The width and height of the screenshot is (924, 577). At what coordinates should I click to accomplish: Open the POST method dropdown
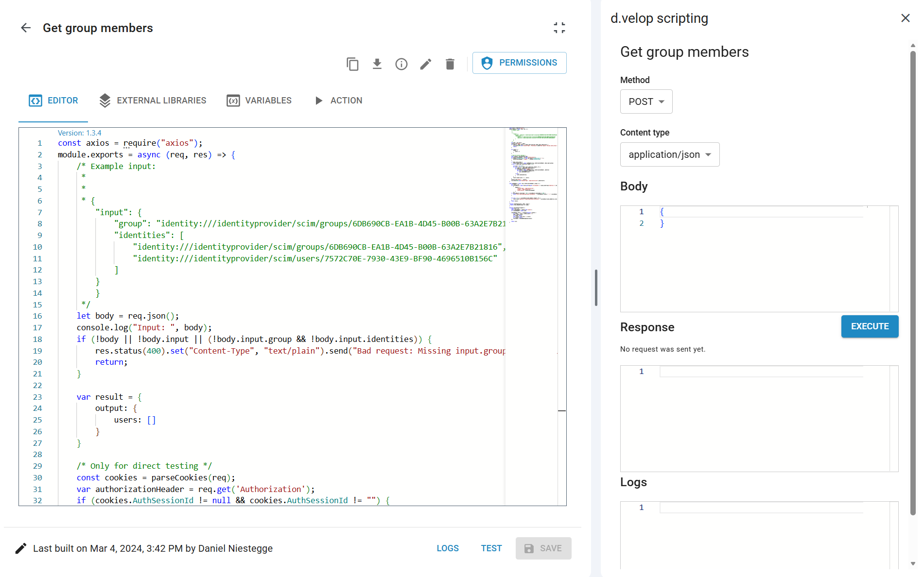(646, 102)
